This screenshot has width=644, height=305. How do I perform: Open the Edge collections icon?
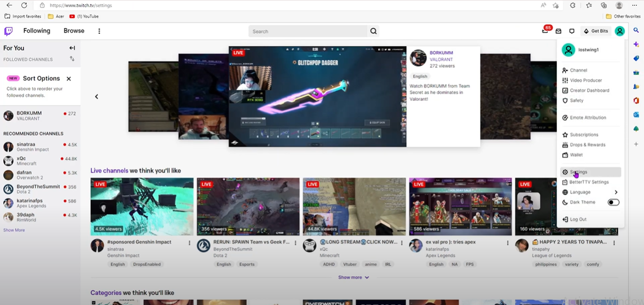[604, 5]
